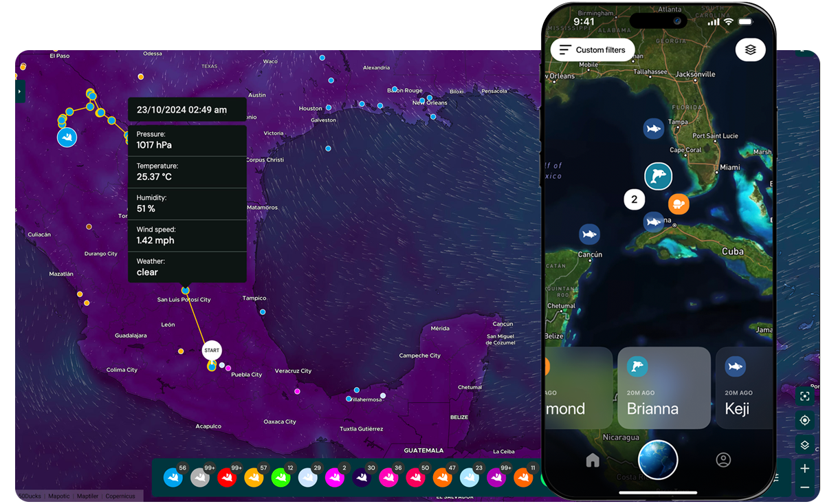
Task: Switch to the globe map tab on the phone
Action: pos(658,460)
